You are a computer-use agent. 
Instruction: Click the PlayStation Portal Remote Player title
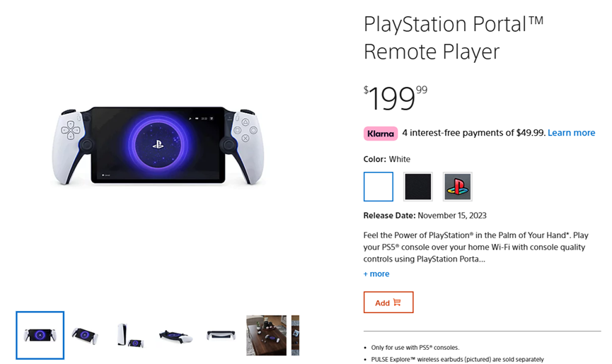coord(453,37)
